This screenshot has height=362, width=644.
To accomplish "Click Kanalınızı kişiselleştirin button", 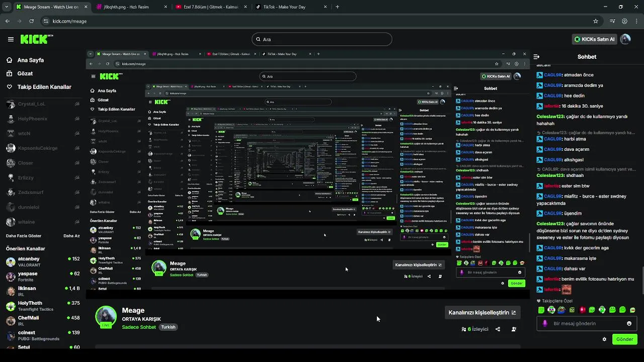I will click(482, 312).
